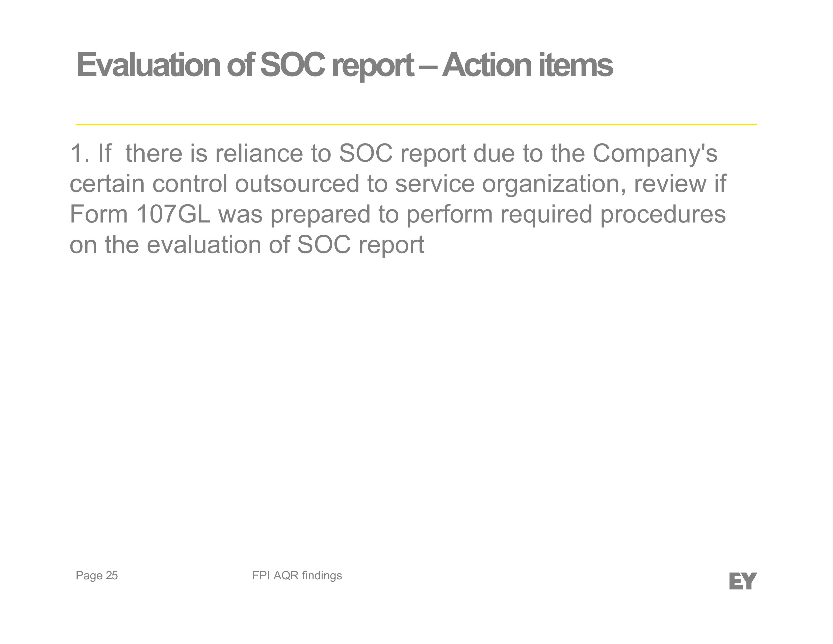Click the 'FPI AQR findings' footer text
This screenshot has height=644, width=833.
(x=297, y=575)
